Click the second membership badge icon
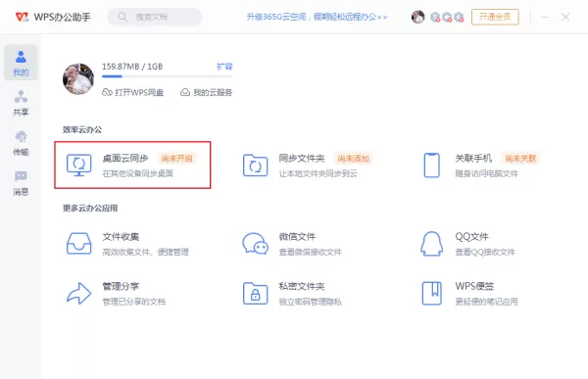 click(x=447, y=17)
